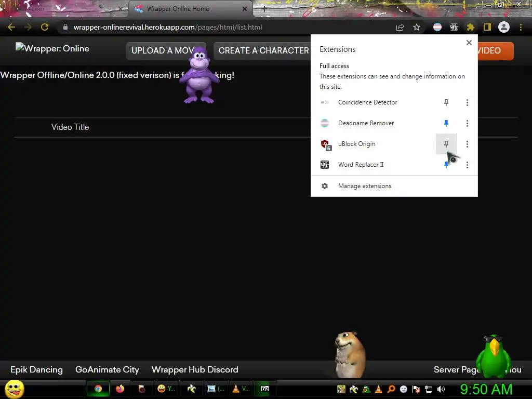Click the Deadname Remover flag list icon

coord(325,123)
